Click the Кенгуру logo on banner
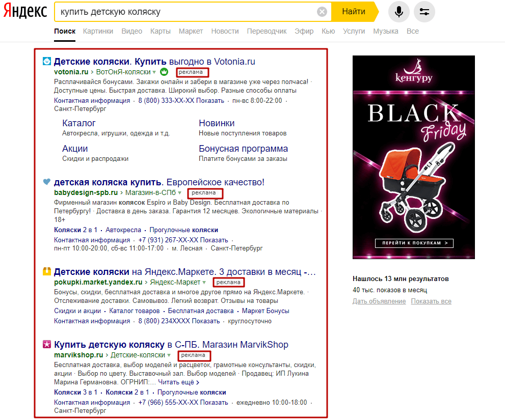Screen dimensions: 505x420 point(414,71)
